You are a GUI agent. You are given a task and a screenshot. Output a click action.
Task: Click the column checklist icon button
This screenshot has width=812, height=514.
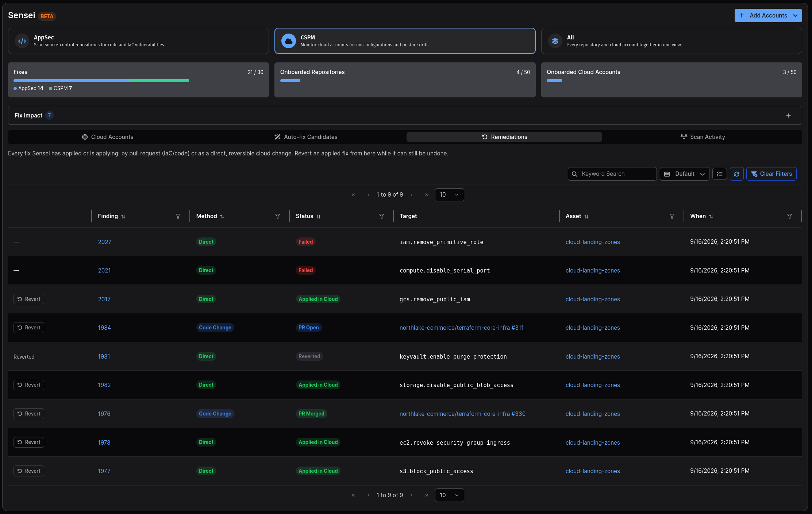coord(719,174)
